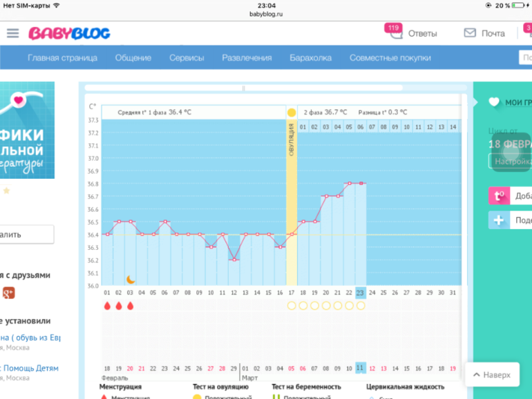This screenshot has height=399, width=532.
Task: Click the heart icon beside Мои графики
Action: (493, 102)
